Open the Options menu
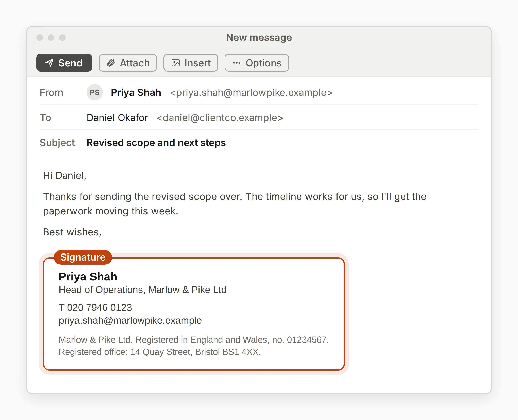Screen dimensions: 518x420 (256, 63)
